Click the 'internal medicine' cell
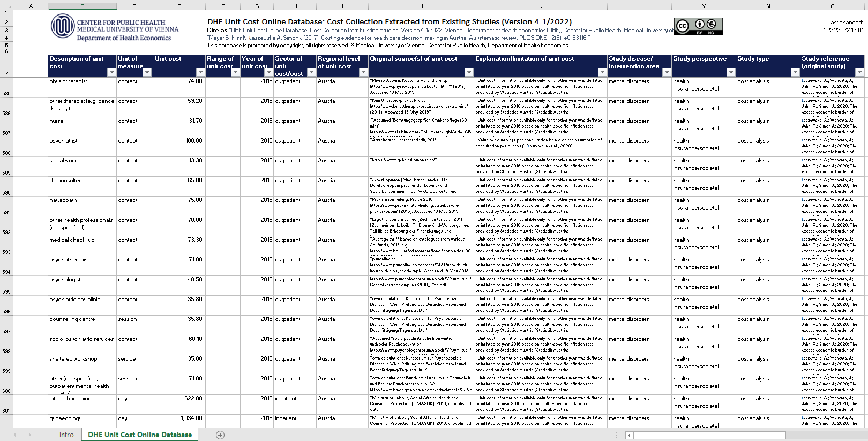Image resolution: width=868 pixels, height=441 pixels. pos(82,405)
